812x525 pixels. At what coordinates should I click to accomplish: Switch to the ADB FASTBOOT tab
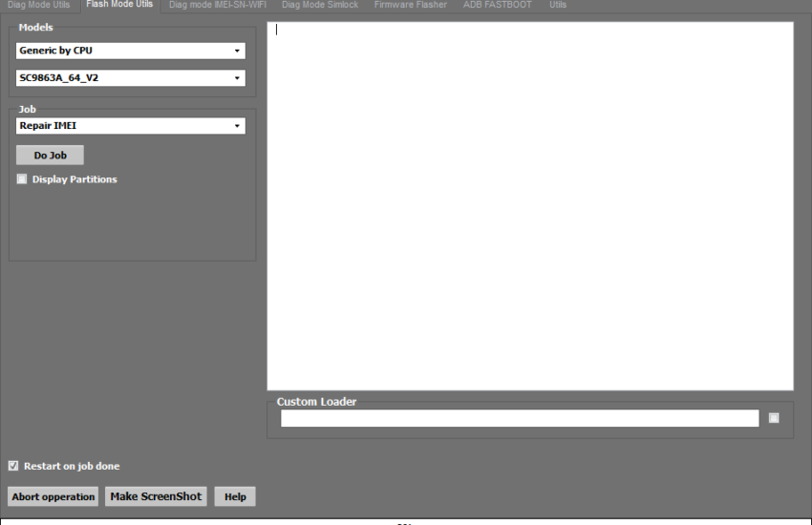pos(498,5)
